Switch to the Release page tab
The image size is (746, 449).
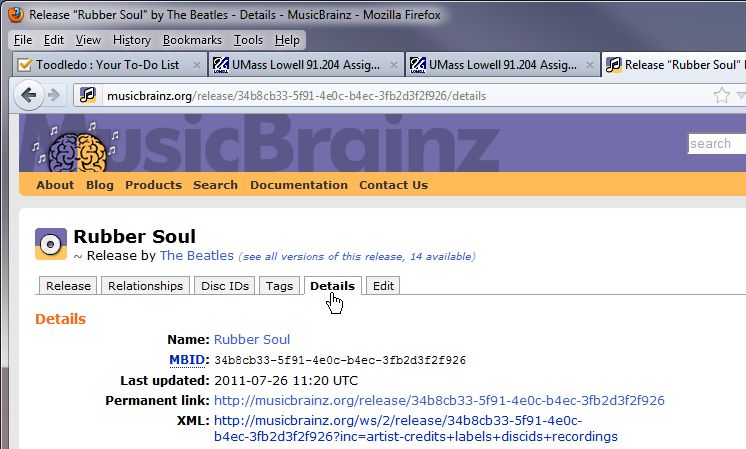(x=68, y=286)
